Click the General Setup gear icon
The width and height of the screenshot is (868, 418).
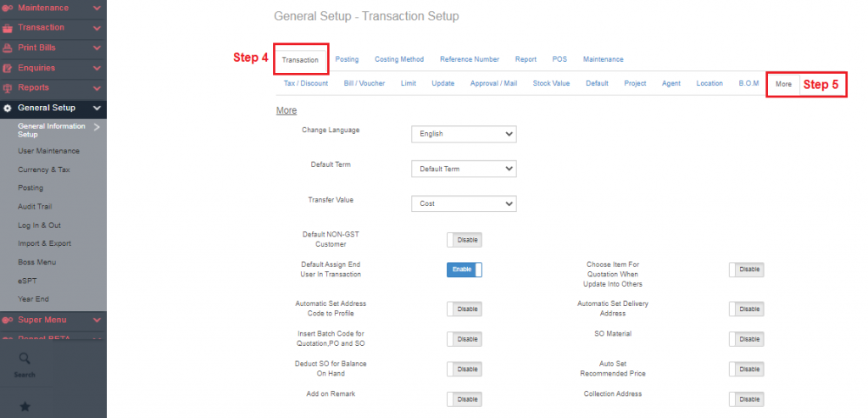[8, 109]
